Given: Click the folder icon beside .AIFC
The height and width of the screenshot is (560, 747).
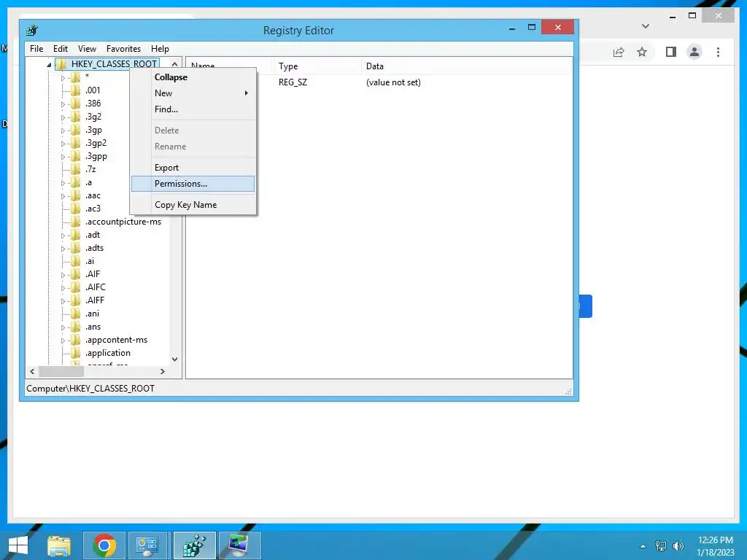Looking at the screenshot, I should pos(75,287).
